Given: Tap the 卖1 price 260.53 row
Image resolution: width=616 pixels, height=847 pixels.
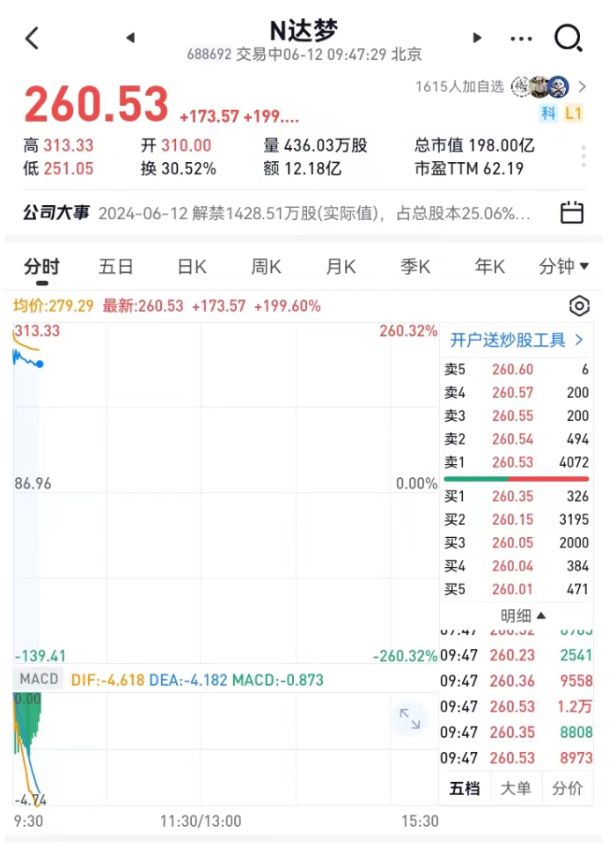Looking at the screenshot, I should pos(516,460).
